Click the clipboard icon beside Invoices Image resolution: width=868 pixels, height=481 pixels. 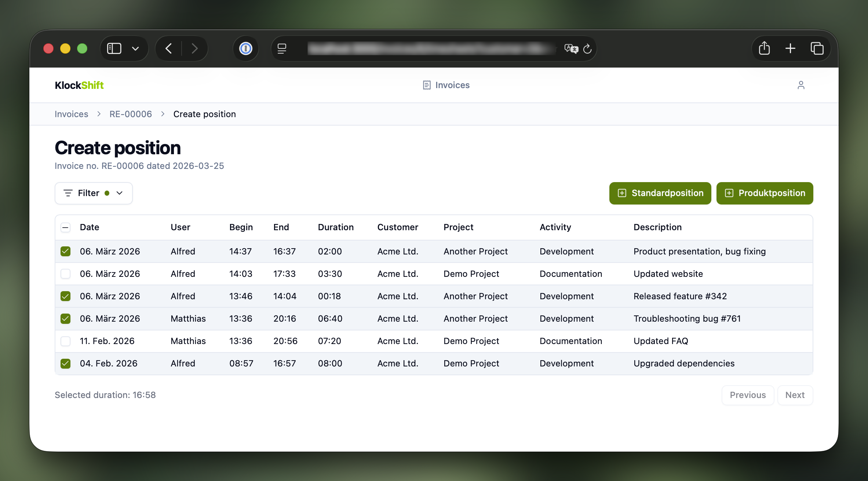click(x=426, y=85)
